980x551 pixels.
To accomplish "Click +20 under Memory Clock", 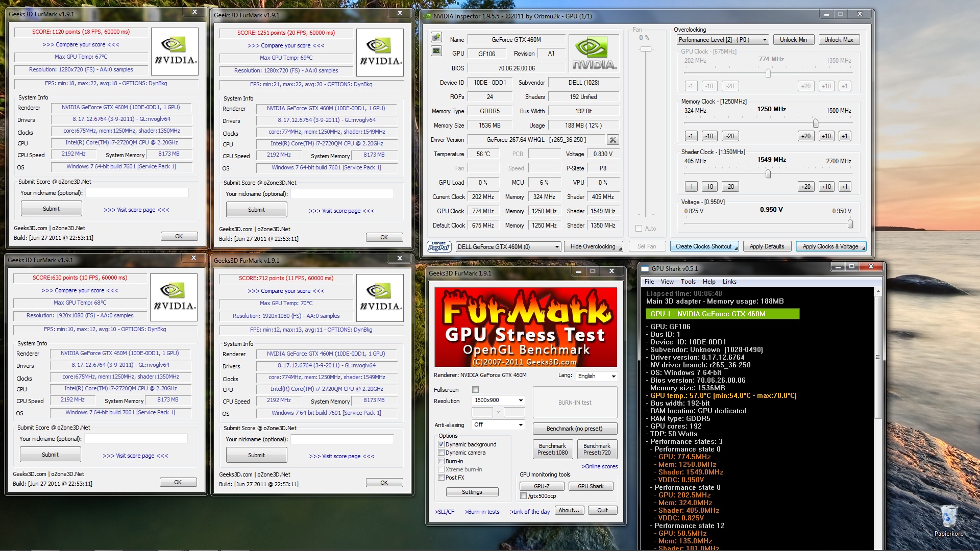I will [806, 136].
